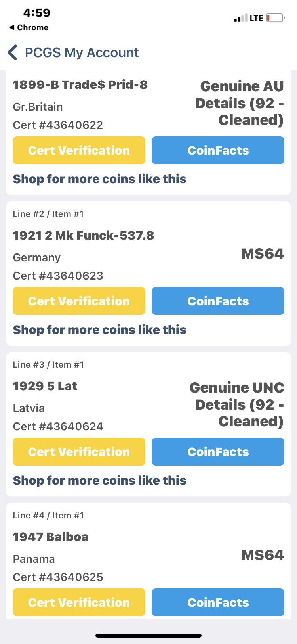Open CoinFacts for the 1899-B Trade$ coin
The width and height of the screenshot is (297, 644).
click(x=218, y=150)
